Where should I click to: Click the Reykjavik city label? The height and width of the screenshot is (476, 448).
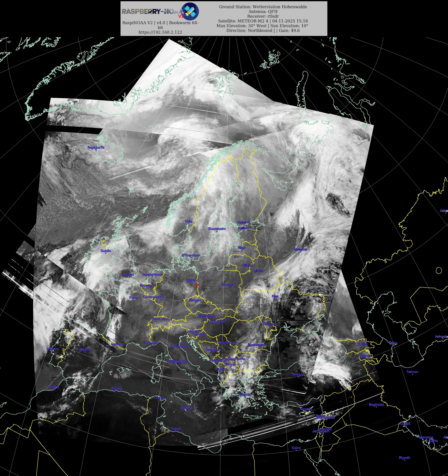[96, 147]
